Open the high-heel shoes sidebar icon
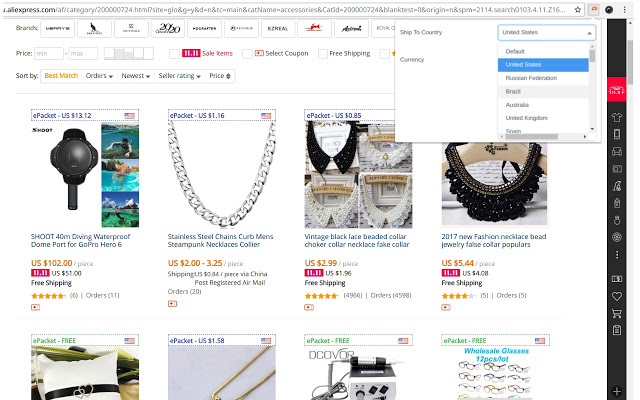The height and width of the screenshot is (400, 640). 617,186
